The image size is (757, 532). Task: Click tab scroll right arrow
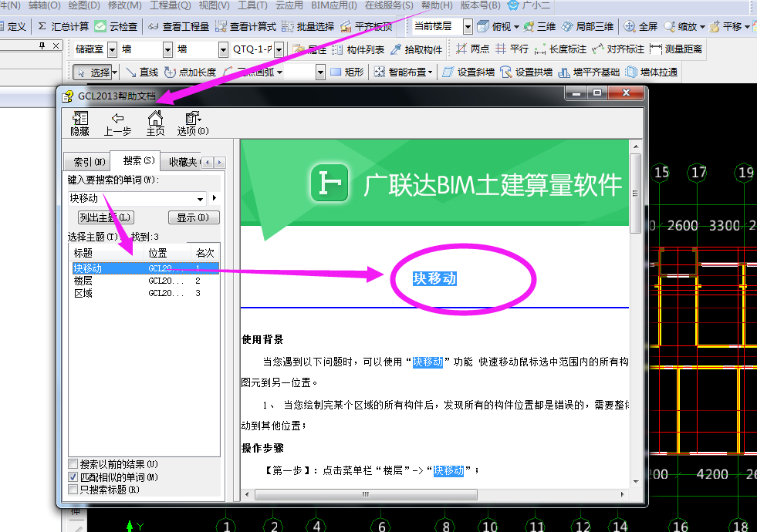click(219, 163)
